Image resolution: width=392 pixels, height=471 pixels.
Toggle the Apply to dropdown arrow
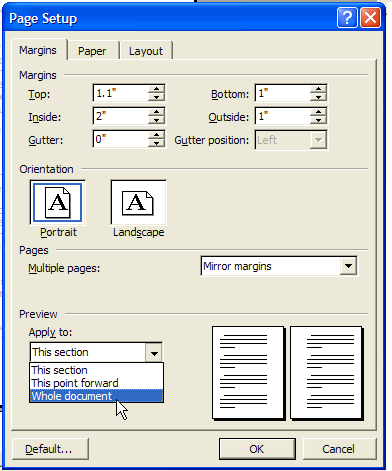(154, 353)
